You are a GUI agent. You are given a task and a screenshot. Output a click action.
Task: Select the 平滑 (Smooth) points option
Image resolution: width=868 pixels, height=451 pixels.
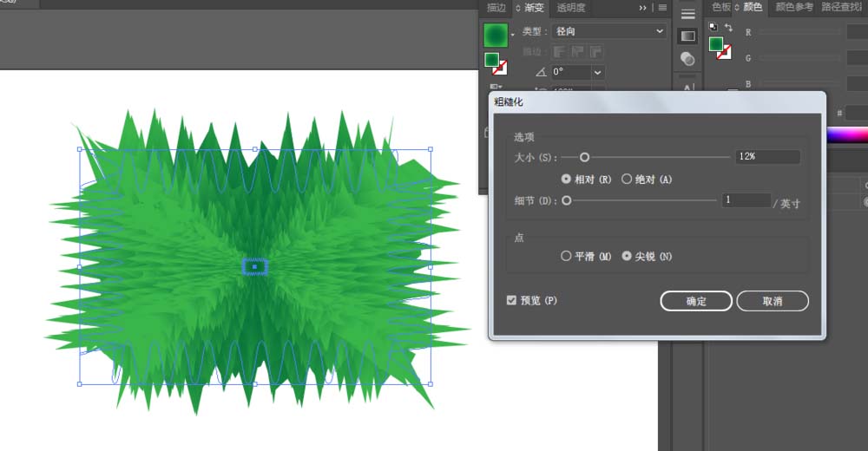(566, 256)
